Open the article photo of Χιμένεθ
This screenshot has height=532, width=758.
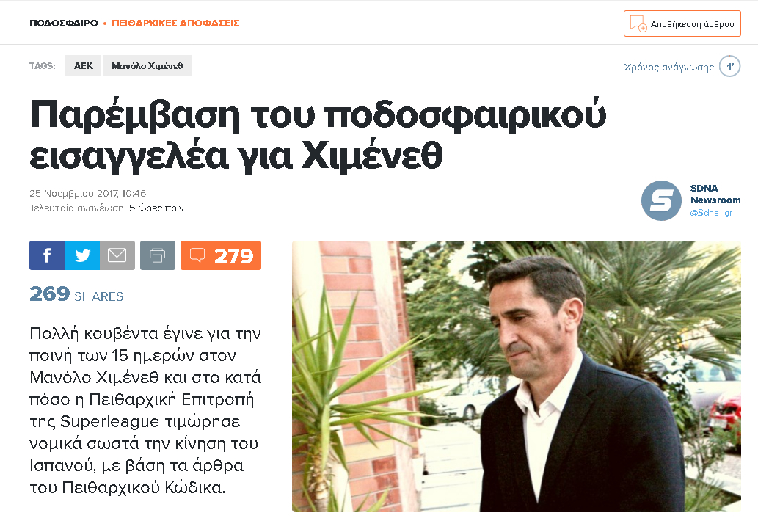click(x=517, y=376)
